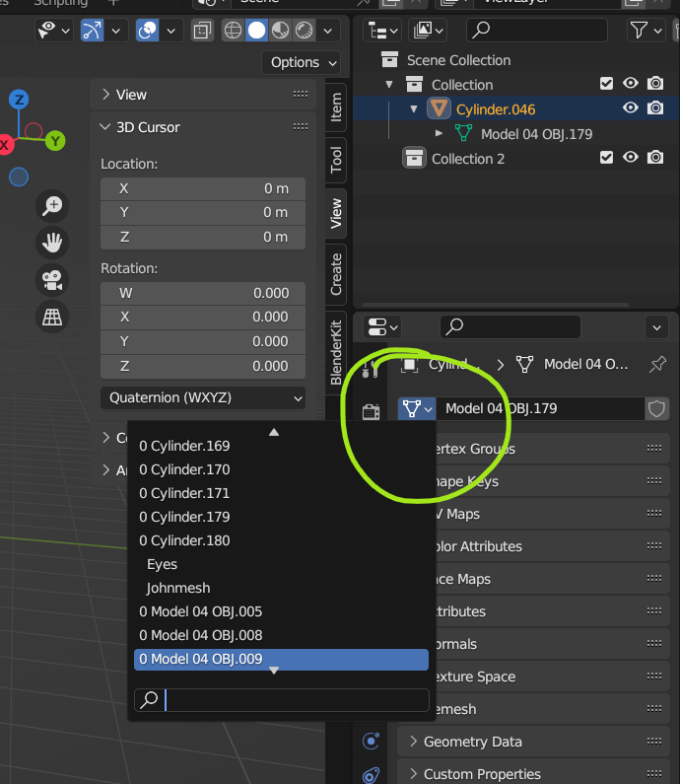This screenshot has width=680, height=784.
Task: Expand the Custom Properties panel
Action: [413, 773]
